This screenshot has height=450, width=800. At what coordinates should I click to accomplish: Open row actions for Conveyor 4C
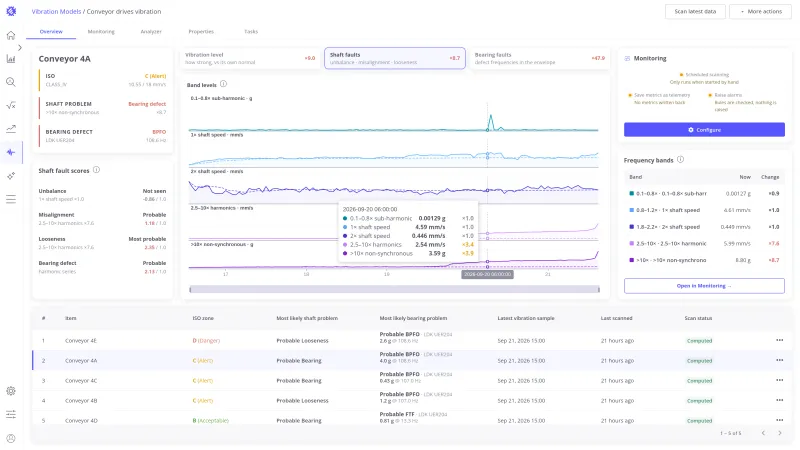pos(779,380)
